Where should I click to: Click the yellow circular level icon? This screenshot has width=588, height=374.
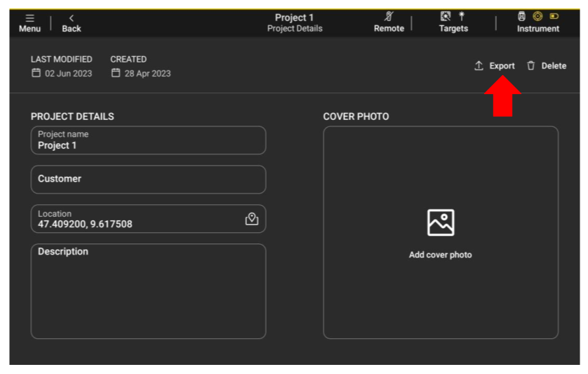[x=537, y=17]
